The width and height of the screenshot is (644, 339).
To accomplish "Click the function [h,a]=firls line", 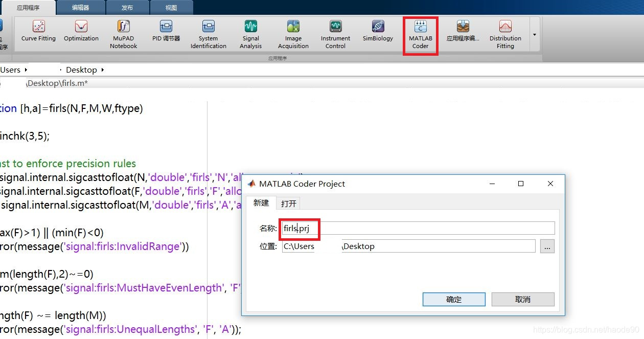I will [72, 108].
